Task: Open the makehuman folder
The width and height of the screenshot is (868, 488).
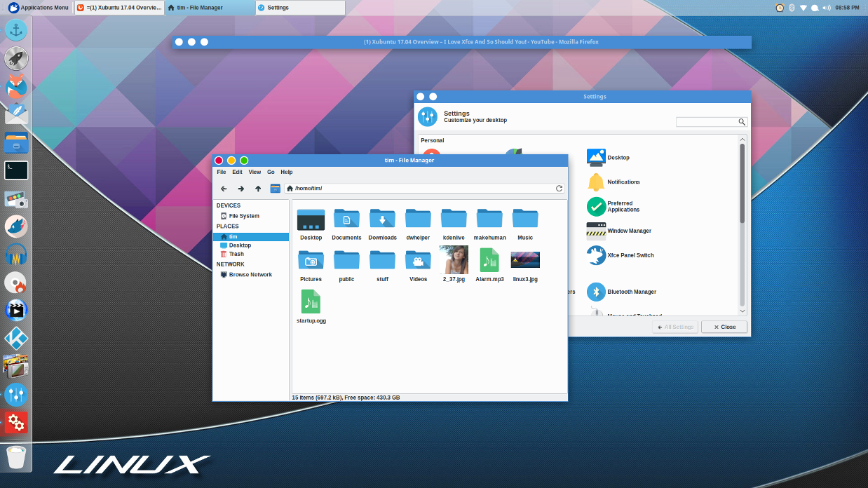Action: click(x=489, y=224)
